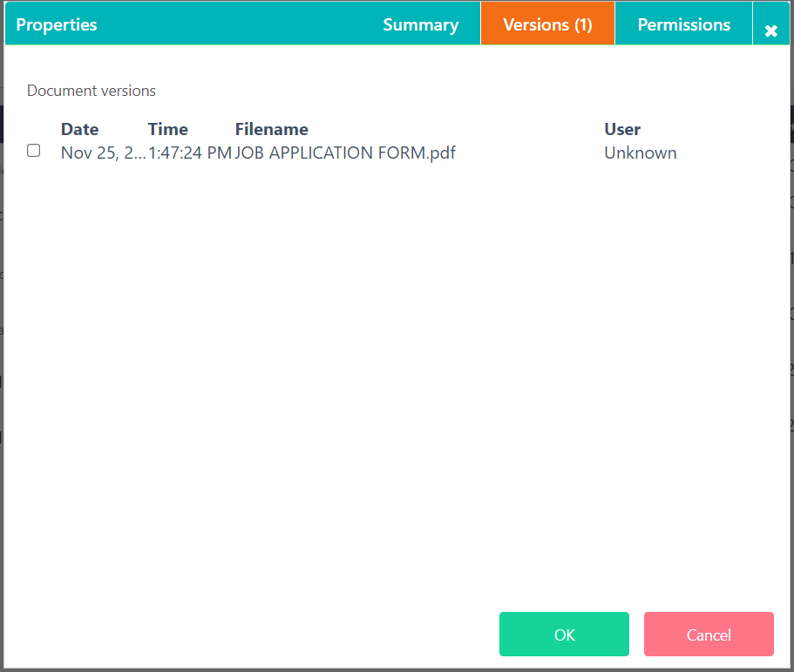Click the green OK button
The image size is (794, 672).
tap(564, 634)
